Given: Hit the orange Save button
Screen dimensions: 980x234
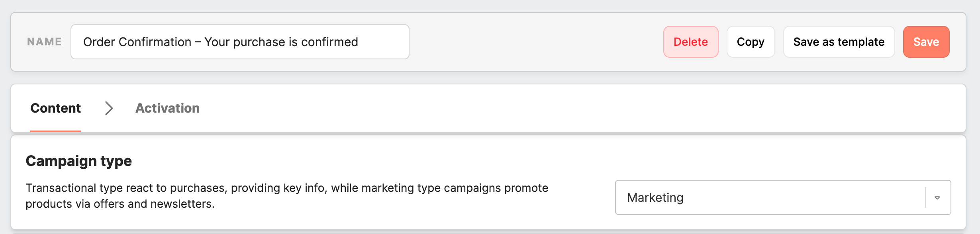Looking at the screenshot, I should click(926, 42).
